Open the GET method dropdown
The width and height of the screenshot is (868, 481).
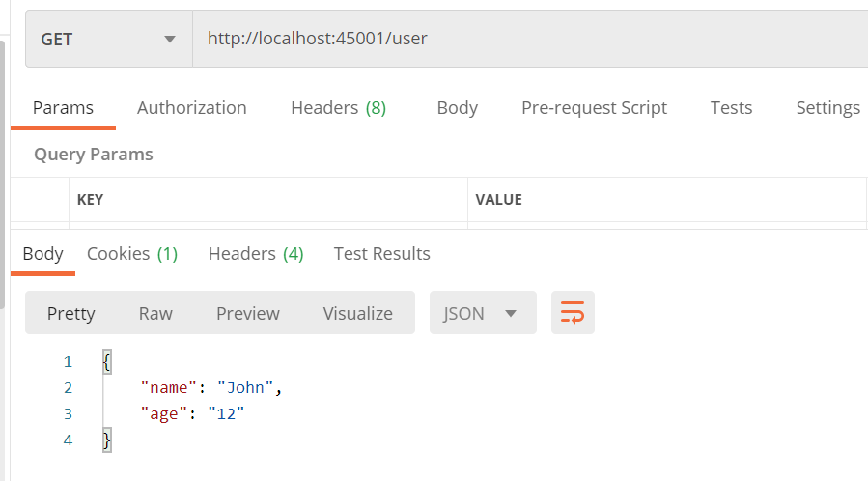tap(108, 40)
